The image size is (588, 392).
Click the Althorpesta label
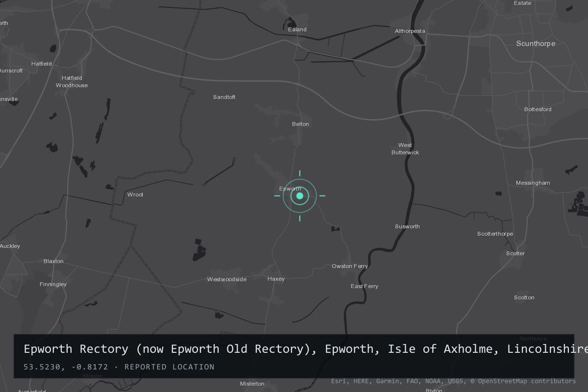410,31
